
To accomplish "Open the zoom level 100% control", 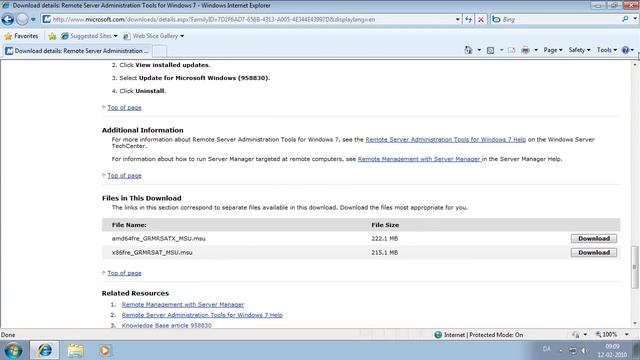I will tap(611, 335).
